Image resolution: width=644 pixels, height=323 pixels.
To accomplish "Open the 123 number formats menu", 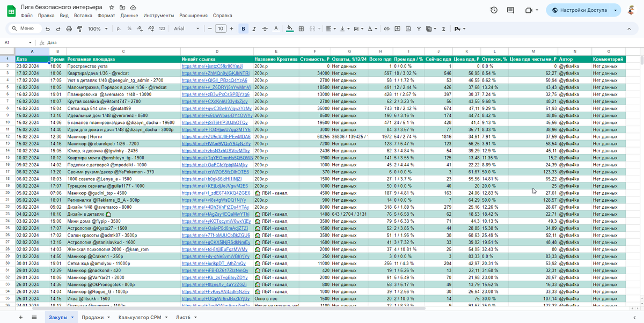I will pyautogui.click(x=162, y=29).
